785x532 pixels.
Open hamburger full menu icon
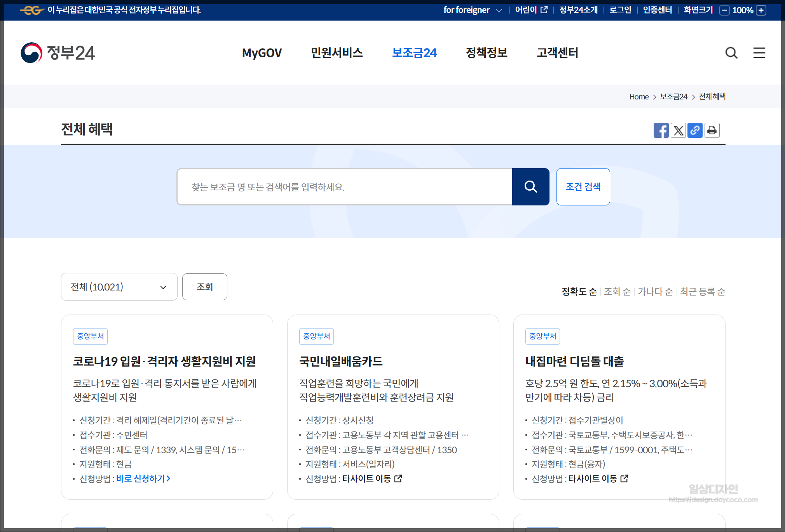click(759, 53)
